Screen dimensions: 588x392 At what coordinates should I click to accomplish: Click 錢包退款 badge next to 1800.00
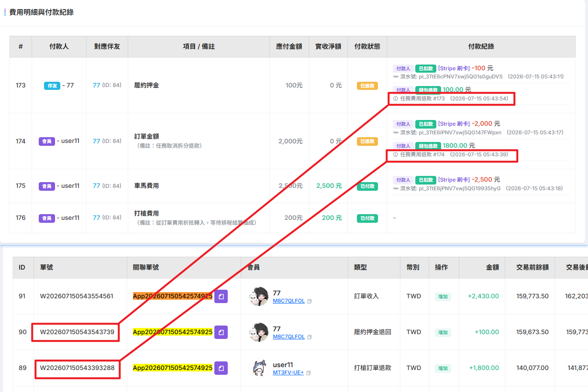point(428,146)
